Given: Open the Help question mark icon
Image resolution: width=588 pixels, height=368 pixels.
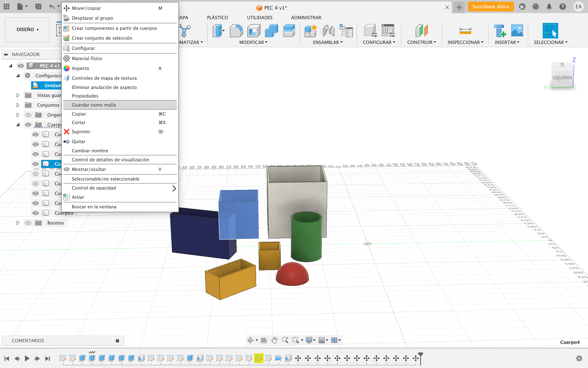Looking at the screenshot, I should pyautogui.click(x=563, y=7).
